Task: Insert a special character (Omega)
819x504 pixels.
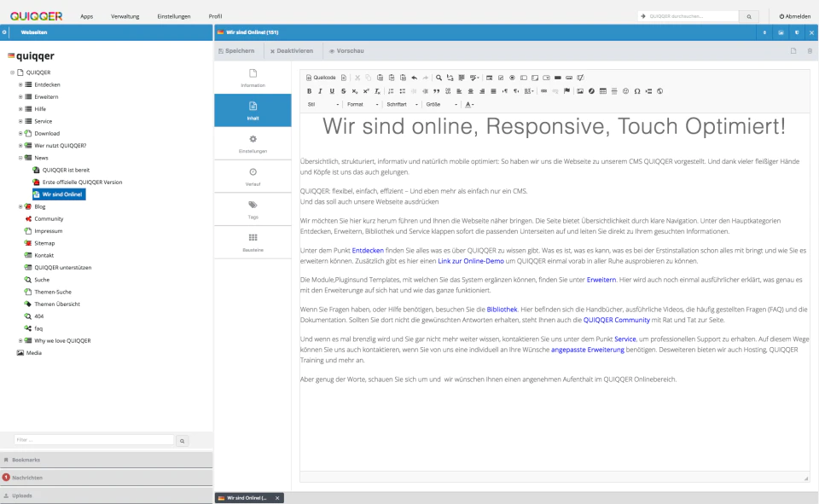Action: coord(637,91)
